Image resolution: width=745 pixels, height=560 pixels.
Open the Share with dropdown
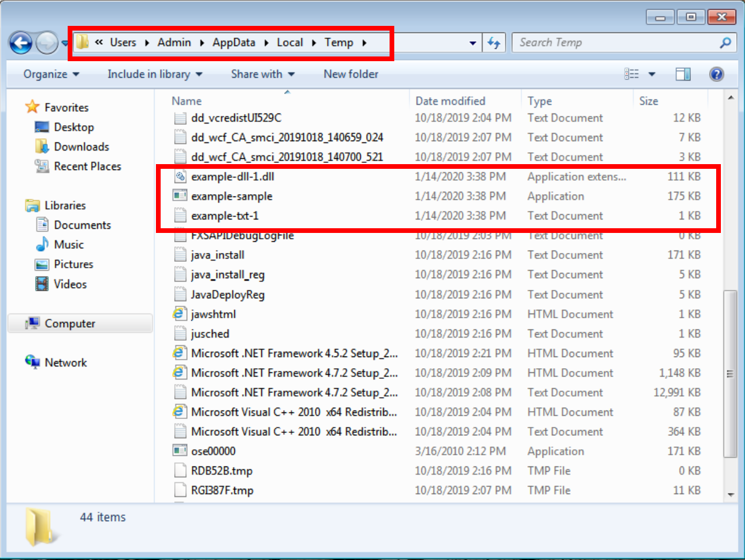point(262,74)
